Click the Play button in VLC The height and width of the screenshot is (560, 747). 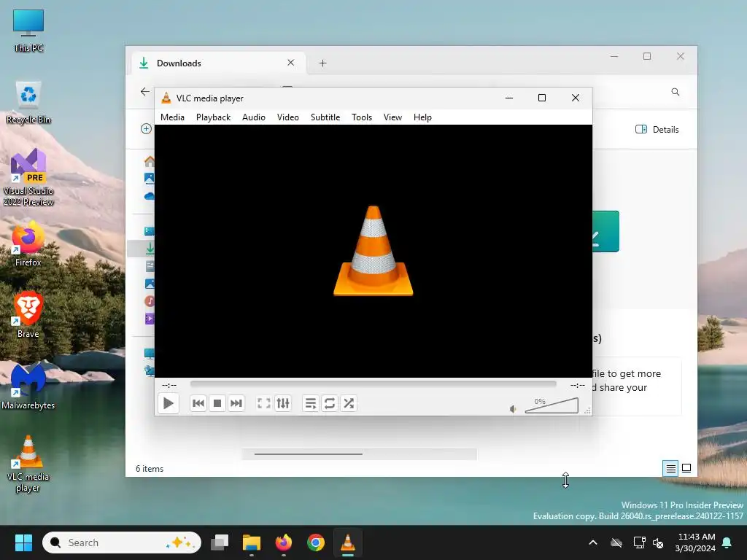[x=169, y=403]
